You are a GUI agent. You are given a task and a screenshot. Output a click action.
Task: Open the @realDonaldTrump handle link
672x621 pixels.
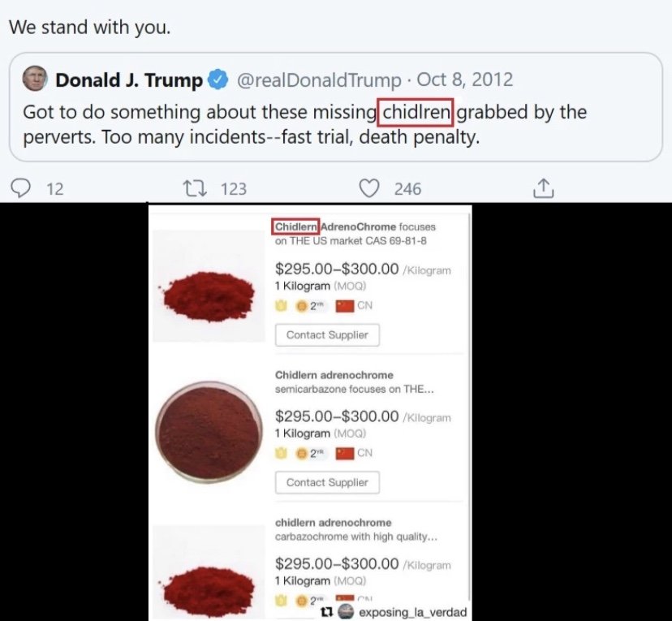(x=318, y=80)
